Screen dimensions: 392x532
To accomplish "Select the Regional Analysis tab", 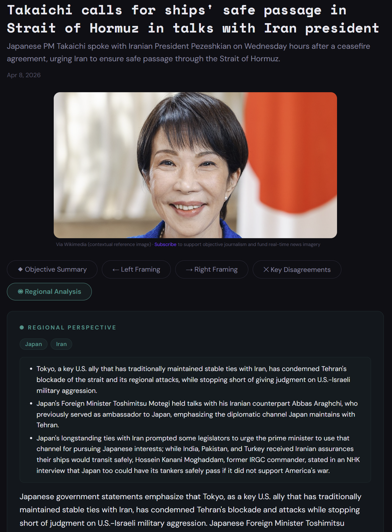I will [49, 292].
